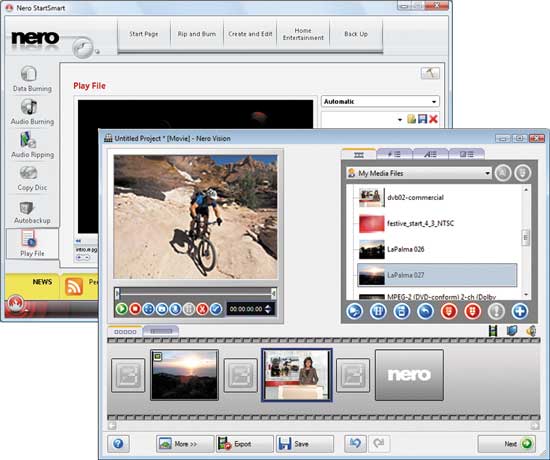Image resolution: width=550 pixels, height=460 pixels.
Task: Click the blue full-screen arrows preview button
Action: (x=148, y=309)
